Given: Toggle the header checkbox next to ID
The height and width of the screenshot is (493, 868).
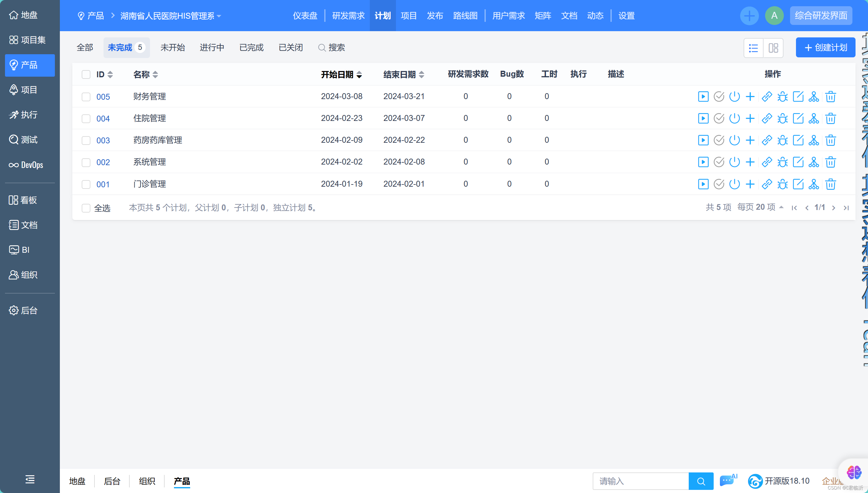Looking at the screenshot, I should pyautogui.click(x=86, y=74).
